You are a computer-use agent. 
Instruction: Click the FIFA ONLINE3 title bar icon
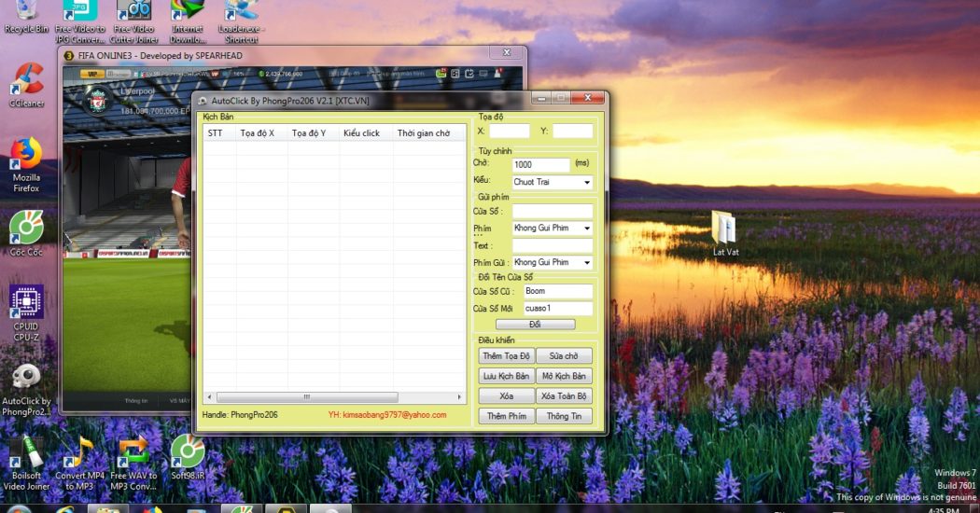(69, 56)
